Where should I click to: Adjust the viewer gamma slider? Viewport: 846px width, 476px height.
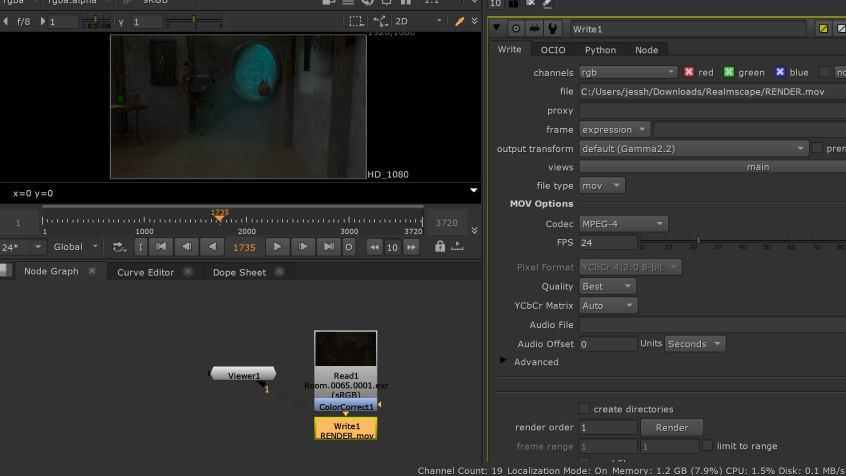point(194,21)
